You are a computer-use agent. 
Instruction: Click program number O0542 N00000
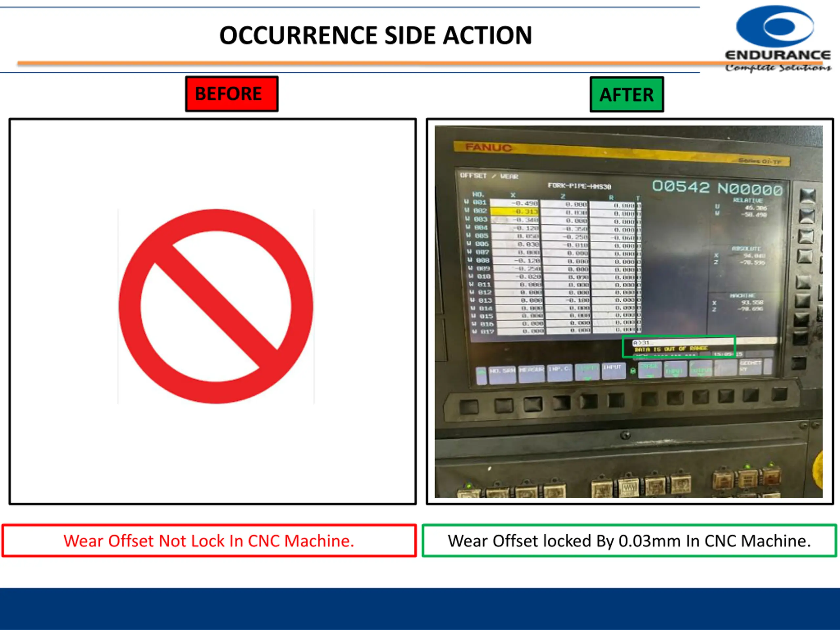pyautogui.click(x=717, y=188)
